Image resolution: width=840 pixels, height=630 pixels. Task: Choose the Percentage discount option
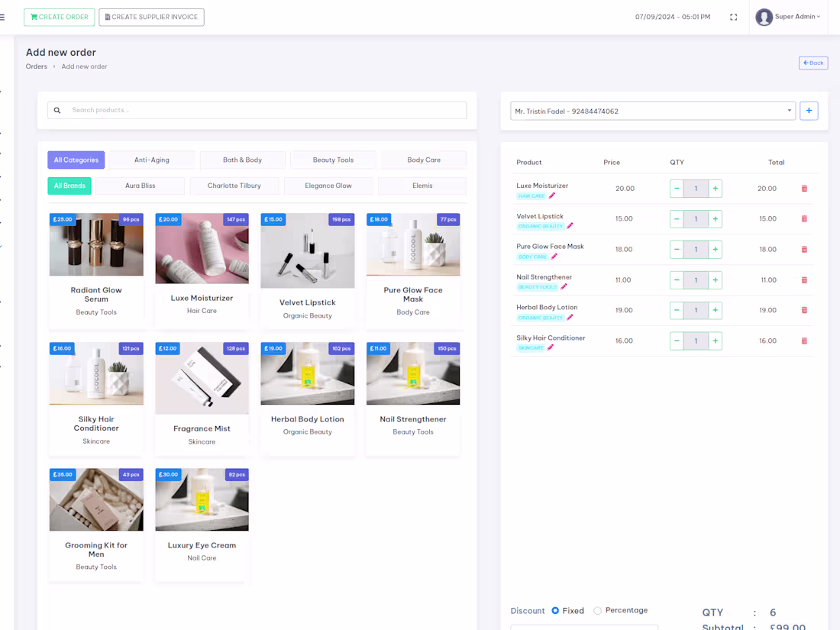click(x=599, y=610)
